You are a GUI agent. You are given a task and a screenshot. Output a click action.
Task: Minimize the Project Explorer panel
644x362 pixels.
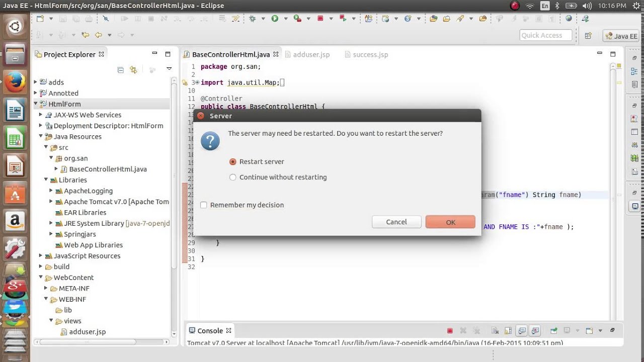[x=154, y=54]
